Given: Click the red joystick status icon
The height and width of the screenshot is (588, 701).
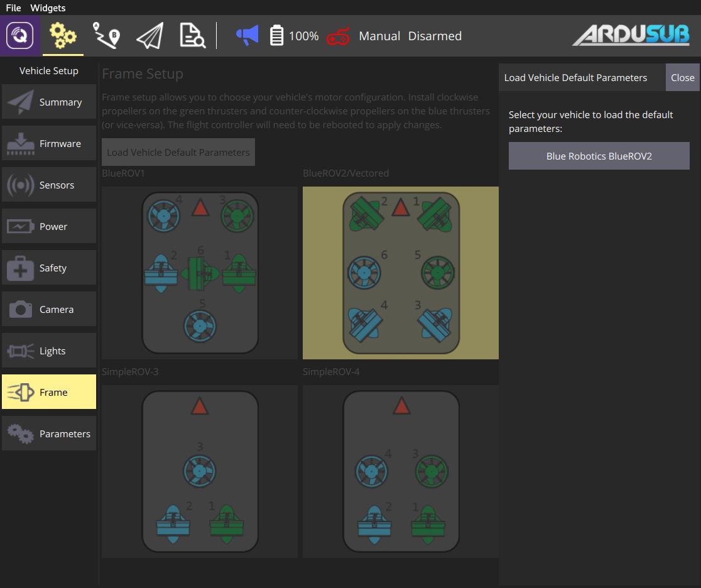Looking at the screenshot, I should click(x=338, y=36).
